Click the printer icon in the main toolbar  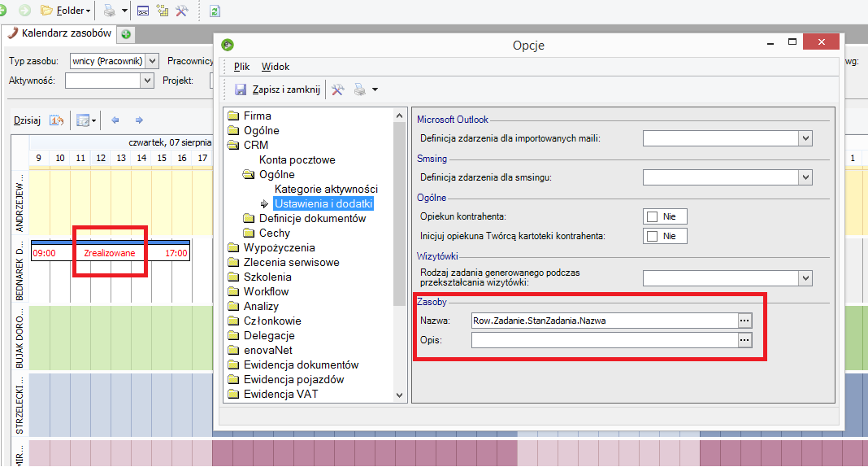click(110, 11)
